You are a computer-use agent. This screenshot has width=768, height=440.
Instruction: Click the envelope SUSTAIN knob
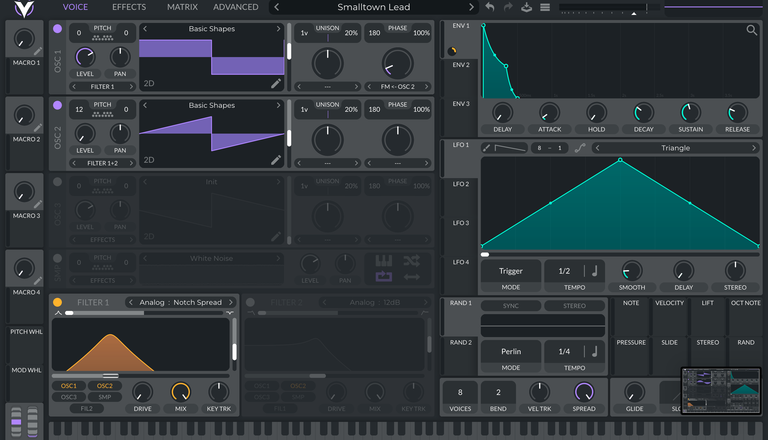(690, 113)
